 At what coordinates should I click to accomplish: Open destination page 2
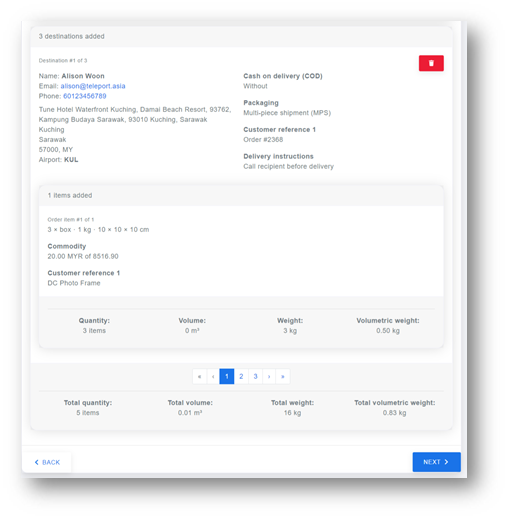[241, 376]
